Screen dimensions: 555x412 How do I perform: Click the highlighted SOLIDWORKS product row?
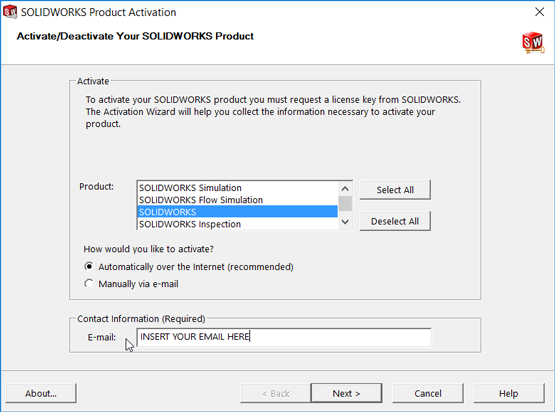tap(237, 212)
